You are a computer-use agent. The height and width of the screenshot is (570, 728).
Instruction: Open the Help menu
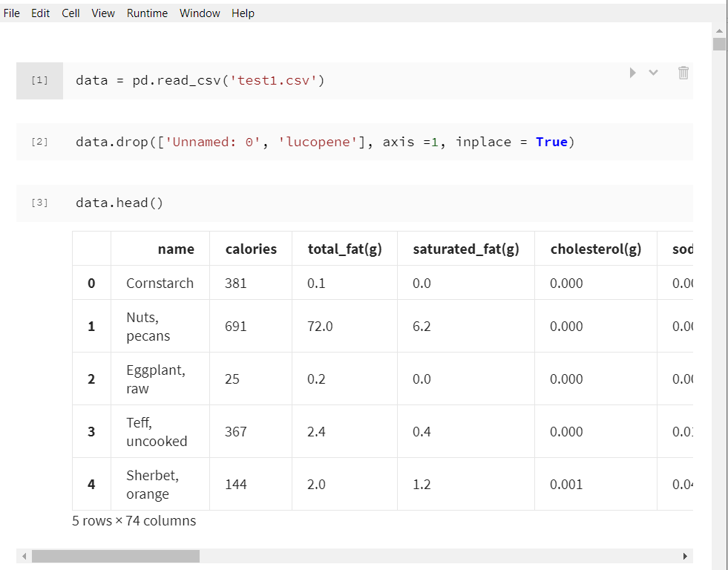(243, 13)
